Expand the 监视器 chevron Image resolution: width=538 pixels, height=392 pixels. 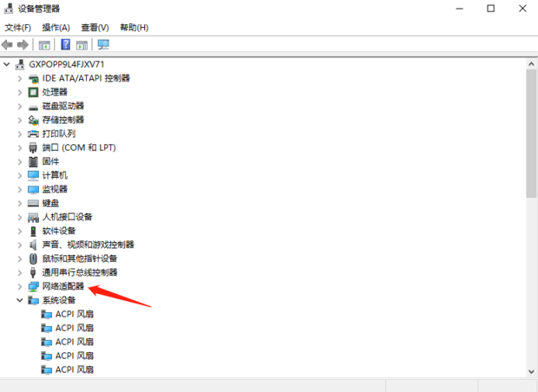pos(20,189)
